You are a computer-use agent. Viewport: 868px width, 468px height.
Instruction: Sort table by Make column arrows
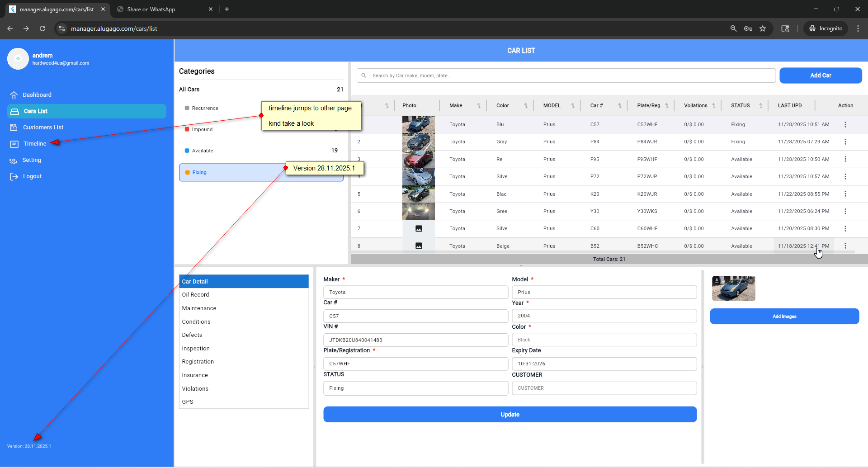tap(479, 106)
